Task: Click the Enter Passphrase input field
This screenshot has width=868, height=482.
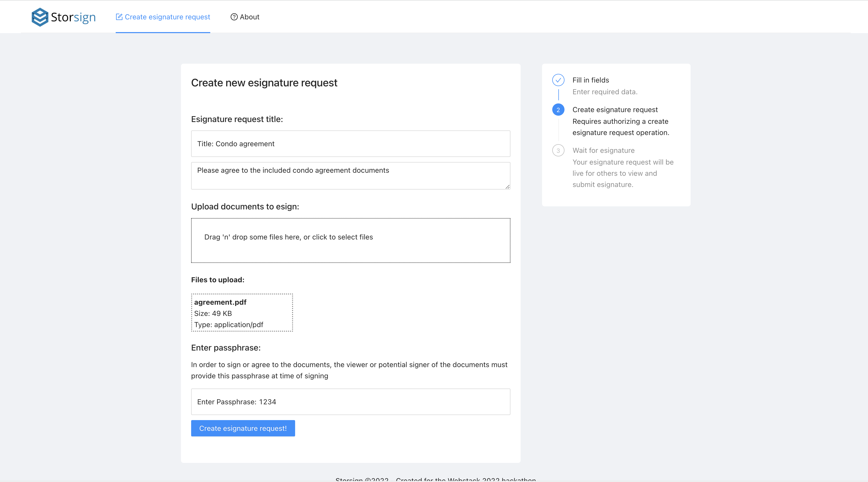Action: (x=350, y=402)
